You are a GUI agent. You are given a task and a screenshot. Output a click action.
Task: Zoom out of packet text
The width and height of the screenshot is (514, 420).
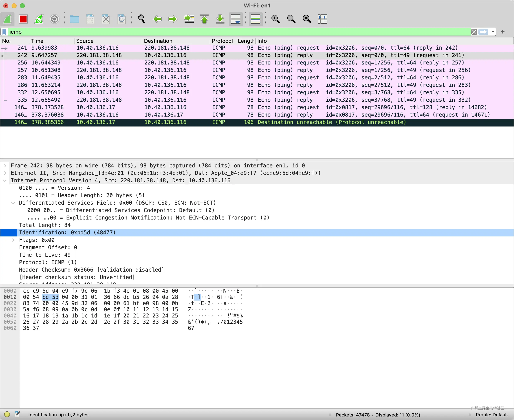(x=291, y=19)
